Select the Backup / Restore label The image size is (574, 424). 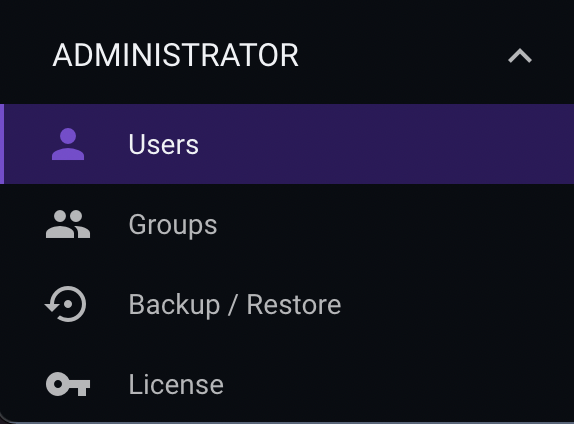(235, 305)
